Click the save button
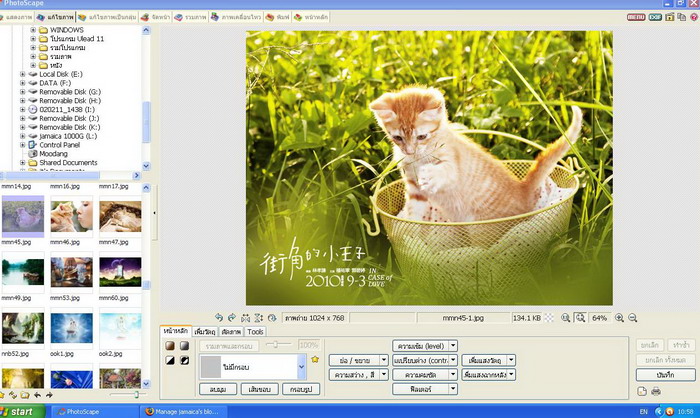The height and width of the screenshot is (418, 700). (x=665, y=375)
